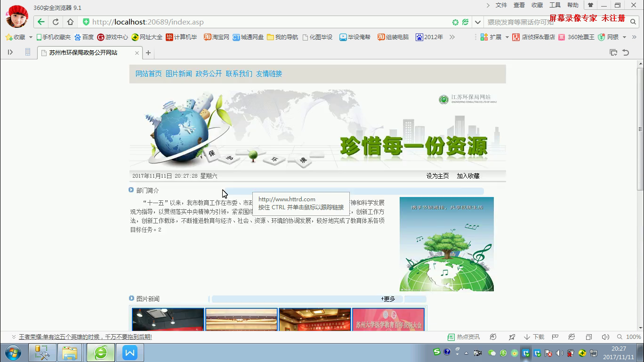This screenshot has height=362, width=644.
Task: Click the search magnifier icon
Action: click(x=633, y=22)
